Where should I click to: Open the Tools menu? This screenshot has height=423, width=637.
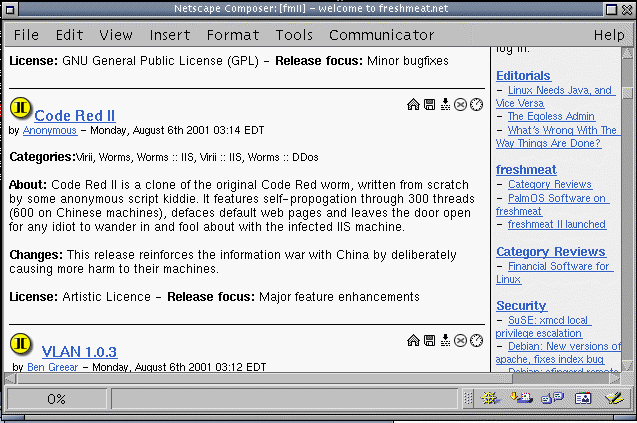coord(294,35)
